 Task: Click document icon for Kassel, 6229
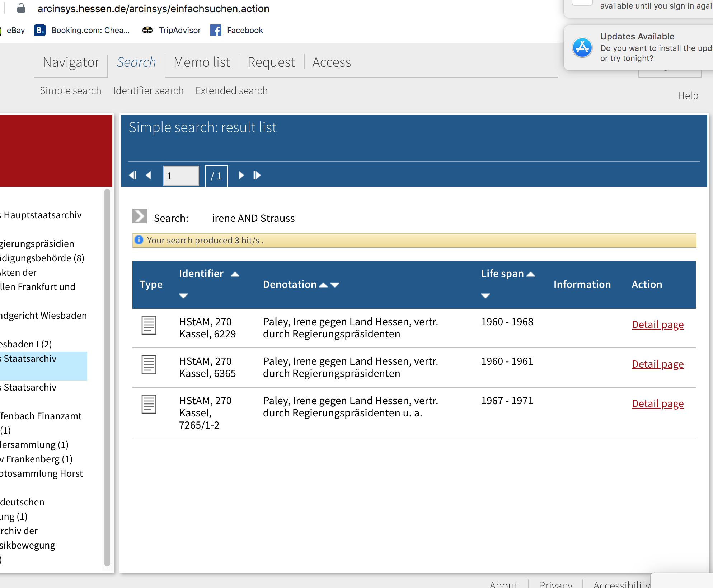149,325
